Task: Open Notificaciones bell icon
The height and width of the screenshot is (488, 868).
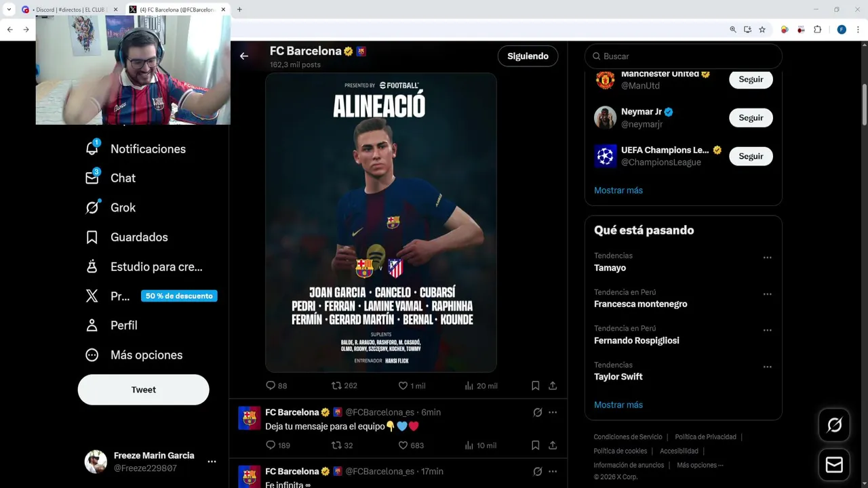Action: coord(92,148)
